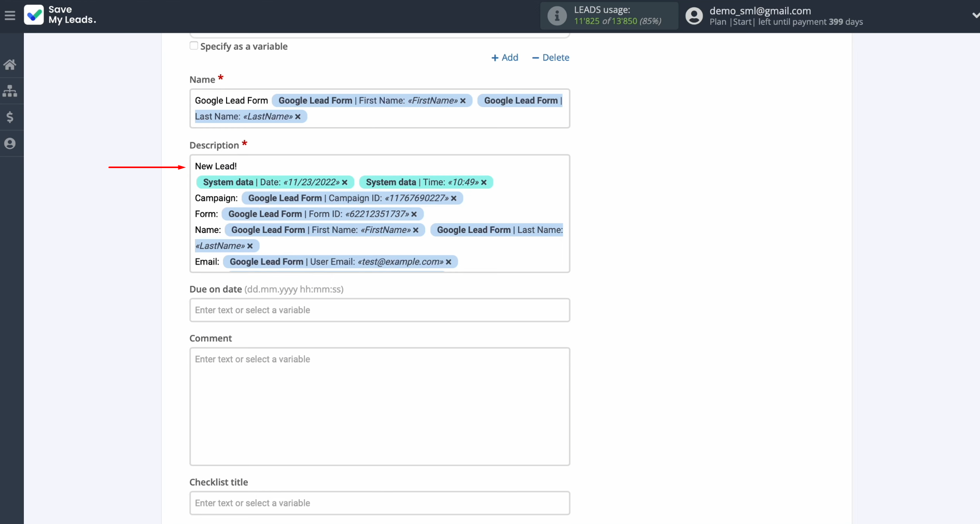Remove the Campaign ID tag
This screenshot has height=524, width=980.
(x=454, y=198)
